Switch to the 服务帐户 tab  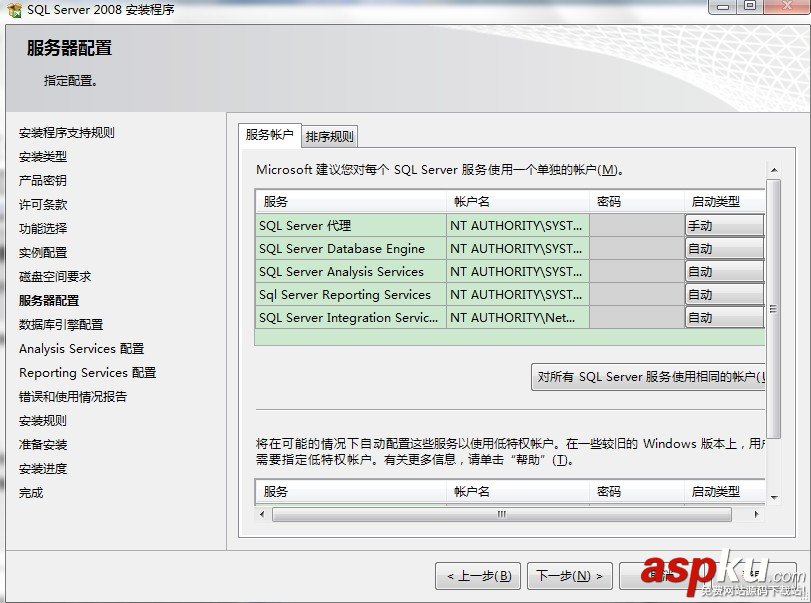coord(269,135)
